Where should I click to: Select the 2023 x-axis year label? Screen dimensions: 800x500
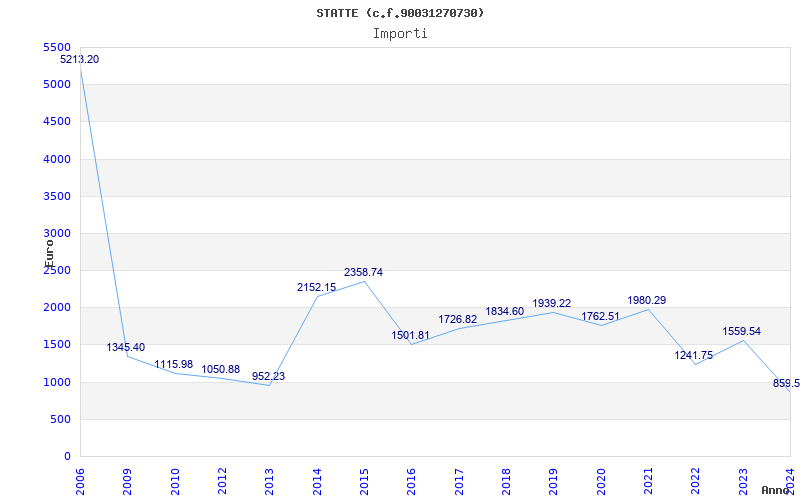(742, 479)
